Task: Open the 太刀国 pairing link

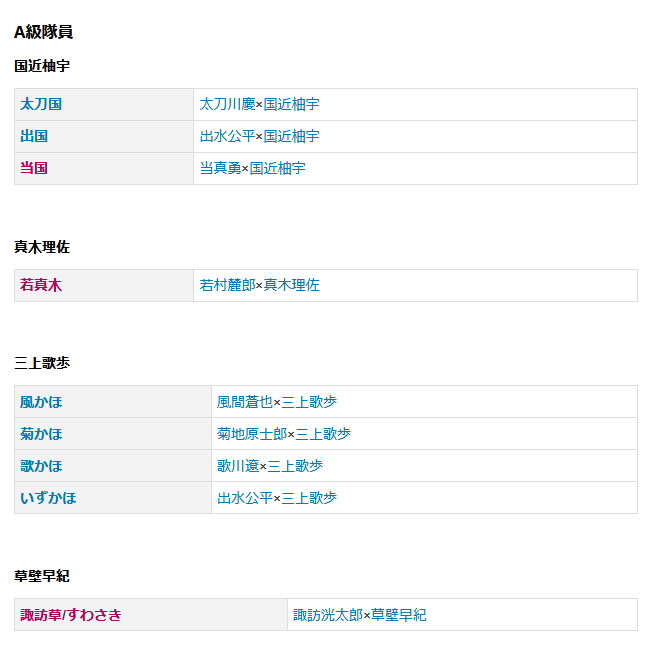Action: pyautogui.click(x=41, y=104)
